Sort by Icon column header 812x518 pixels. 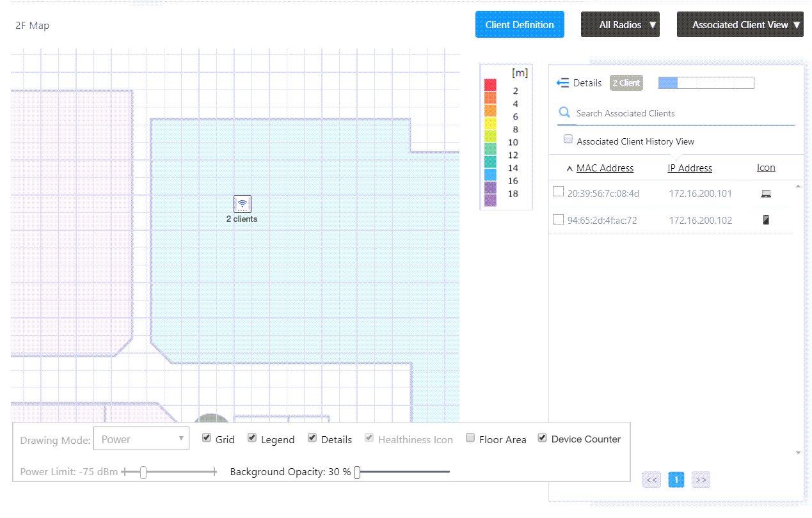pos(765,168)
